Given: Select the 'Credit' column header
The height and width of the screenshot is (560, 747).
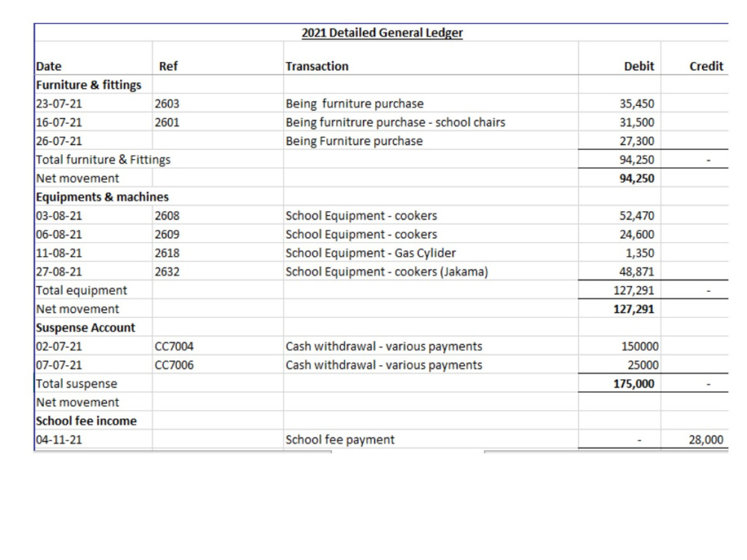Looking at the screenshot, I should [706, 66].
